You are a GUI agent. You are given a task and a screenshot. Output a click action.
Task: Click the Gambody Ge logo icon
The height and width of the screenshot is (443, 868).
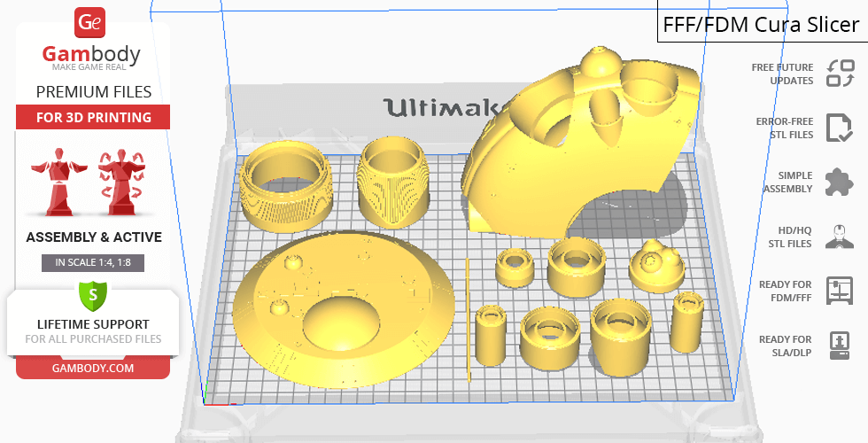[x=91, y=21]
